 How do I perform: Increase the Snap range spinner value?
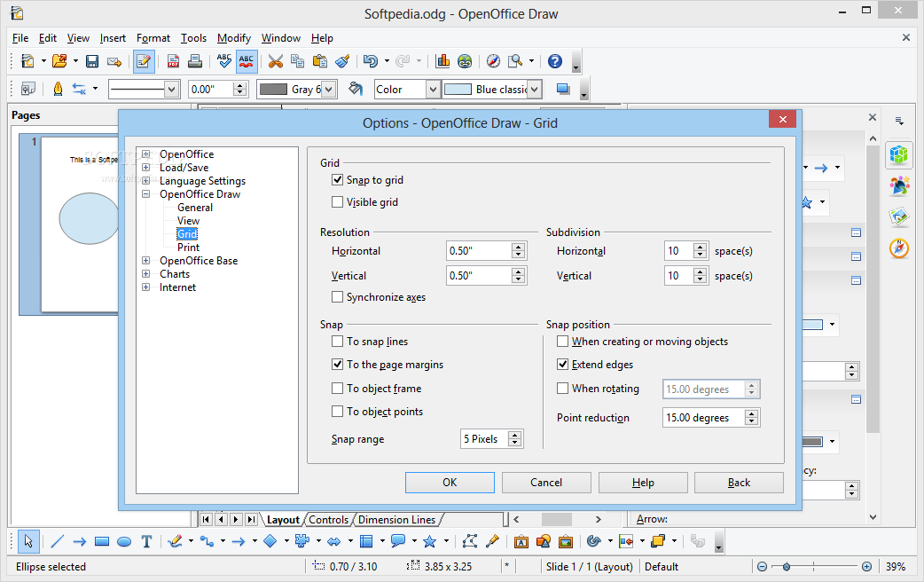point(515,435)
